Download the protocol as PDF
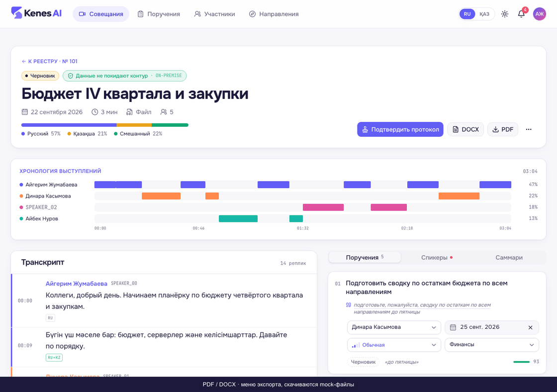The height and width of the screenshot is (392, 557). click(503, 129)
